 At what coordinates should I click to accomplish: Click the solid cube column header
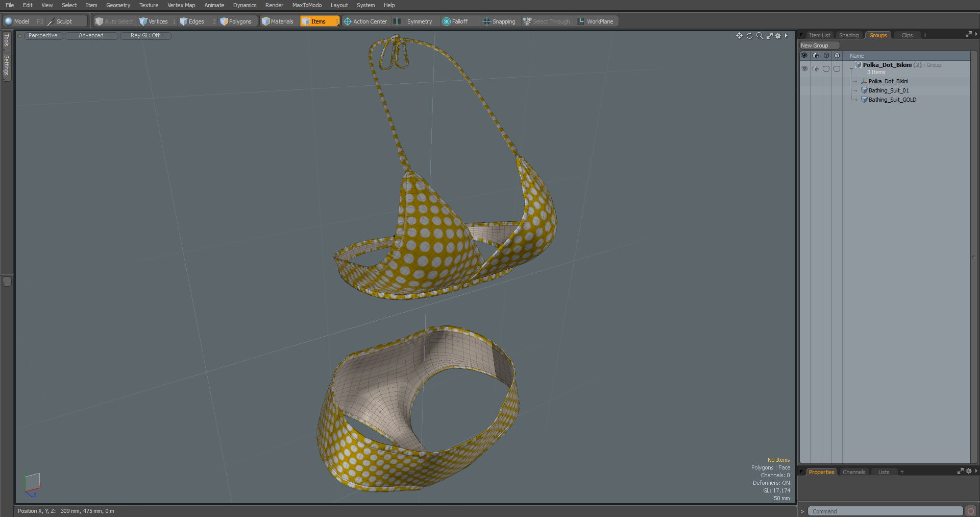point(837,56)
